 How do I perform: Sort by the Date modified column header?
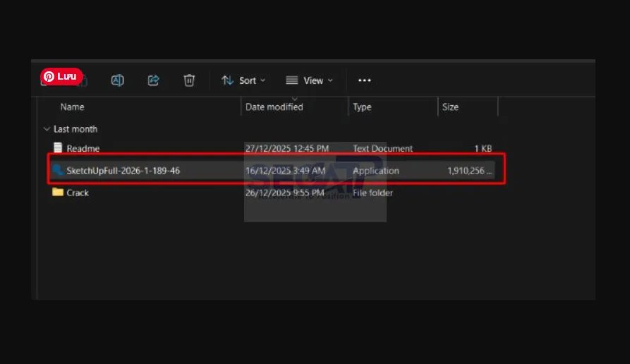click(x=274, y=107)
